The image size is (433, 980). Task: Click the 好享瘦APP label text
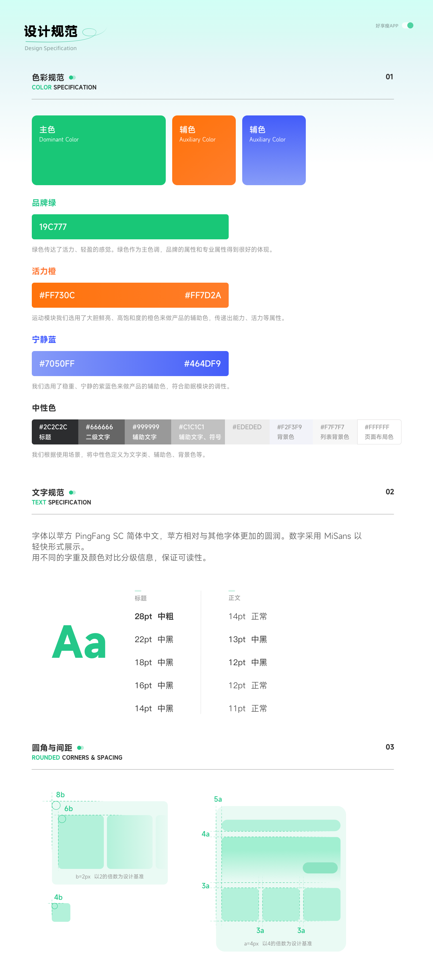click(x=387, y=26)
